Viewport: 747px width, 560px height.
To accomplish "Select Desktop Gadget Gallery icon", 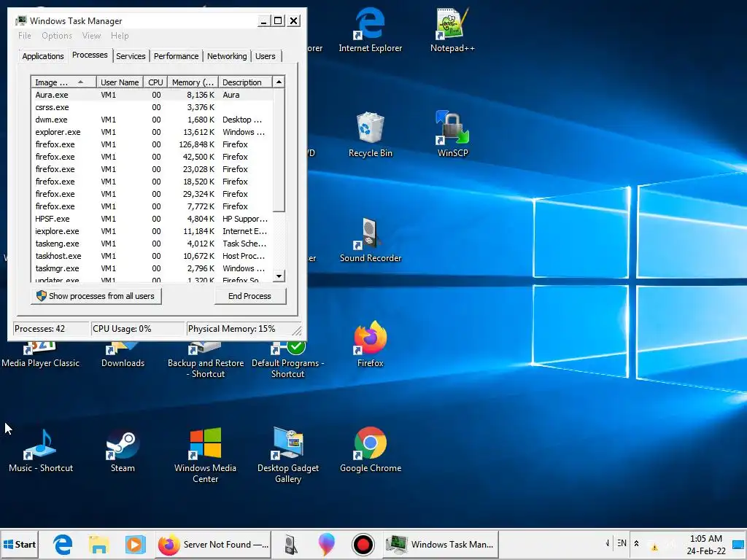I will click(x=287, y=455).
